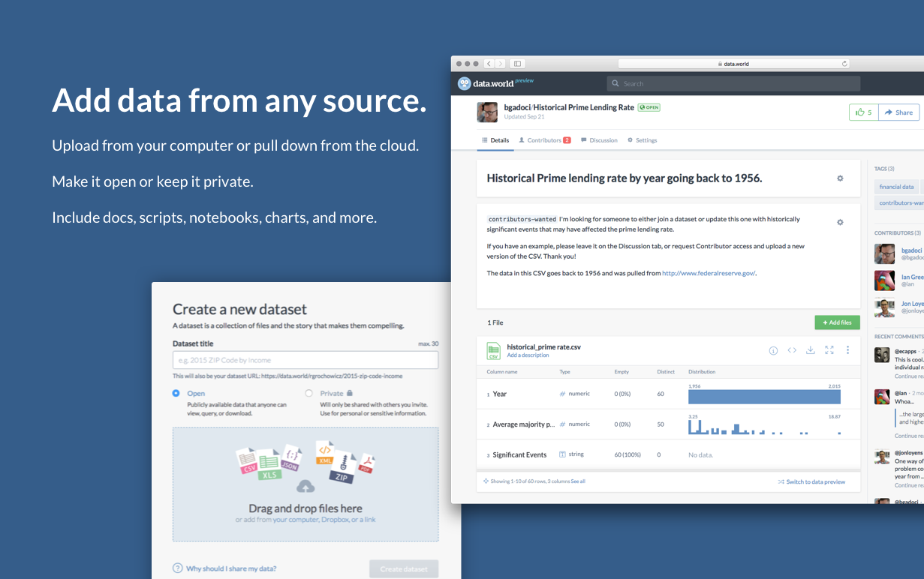Click the ZIP file type icon
This screenshot has width=924, height=579.
(x=344, y=468)
